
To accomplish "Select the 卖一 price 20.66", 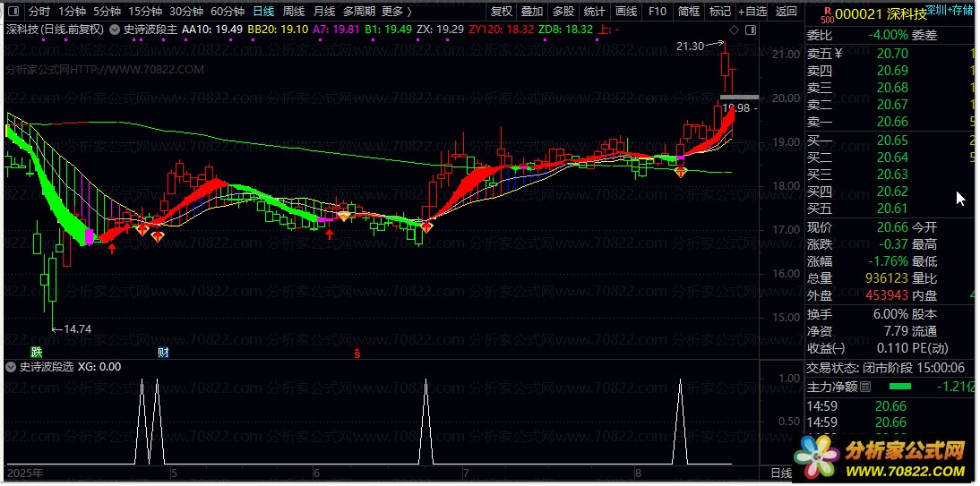I will point(892,121).
